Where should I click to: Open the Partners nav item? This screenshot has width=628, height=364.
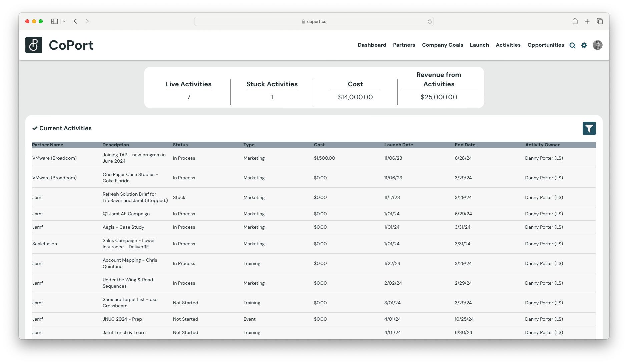(404, 45)
